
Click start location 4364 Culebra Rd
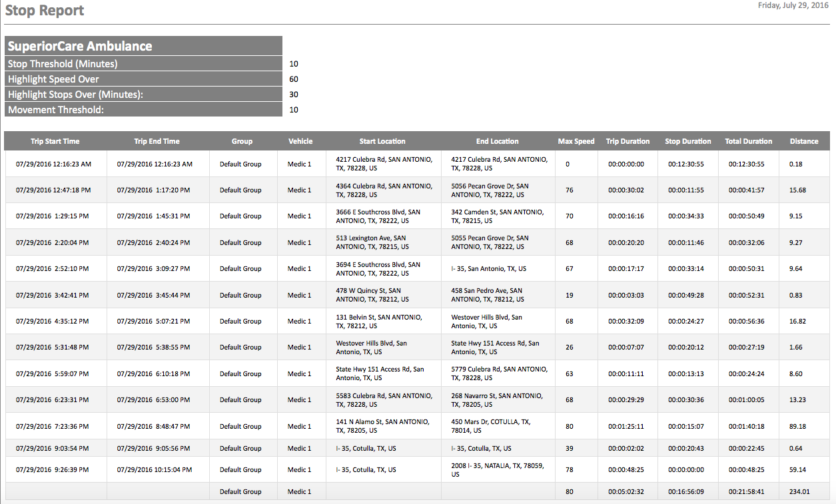(x=384, y=190)
